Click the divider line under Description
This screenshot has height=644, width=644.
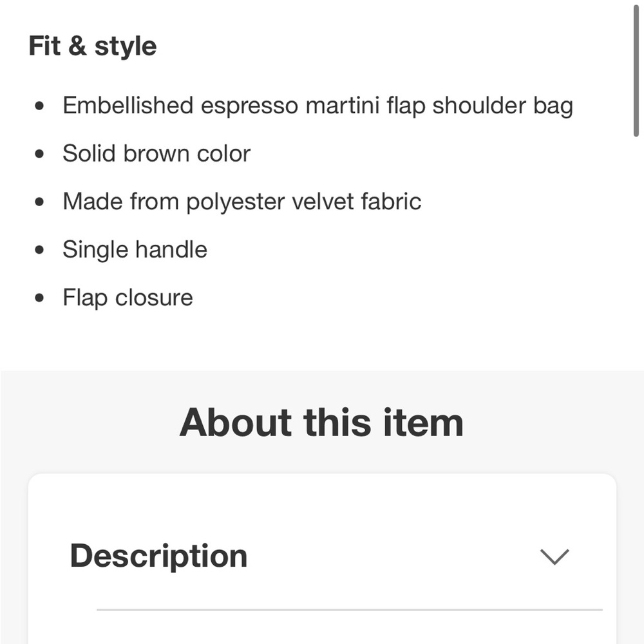click(351, 607)
